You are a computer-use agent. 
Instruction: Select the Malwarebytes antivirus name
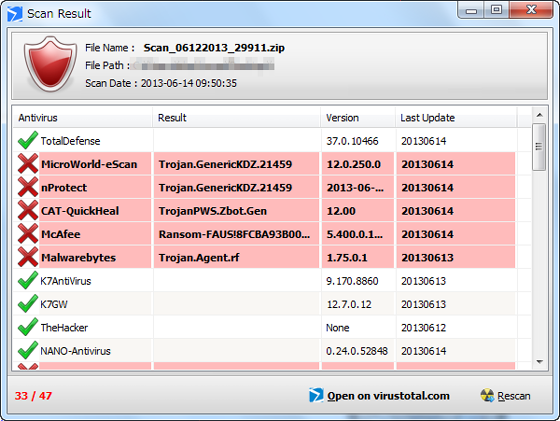point(79,257)
